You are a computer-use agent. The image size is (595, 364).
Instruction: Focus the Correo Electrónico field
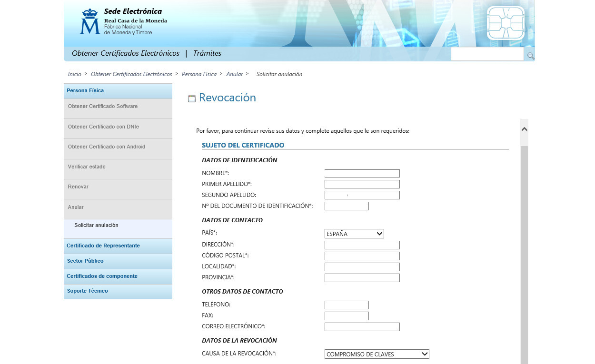pos(362,327)
